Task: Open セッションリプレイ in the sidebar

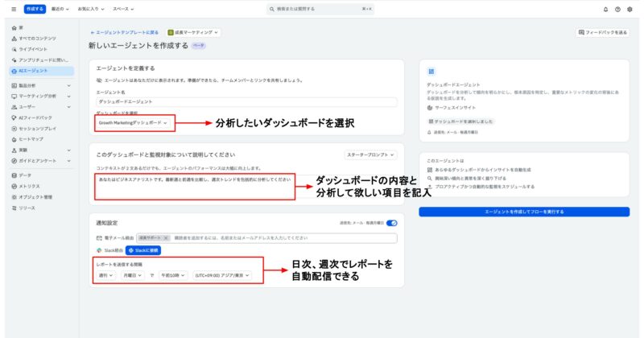Action: (x=36, y=127)
